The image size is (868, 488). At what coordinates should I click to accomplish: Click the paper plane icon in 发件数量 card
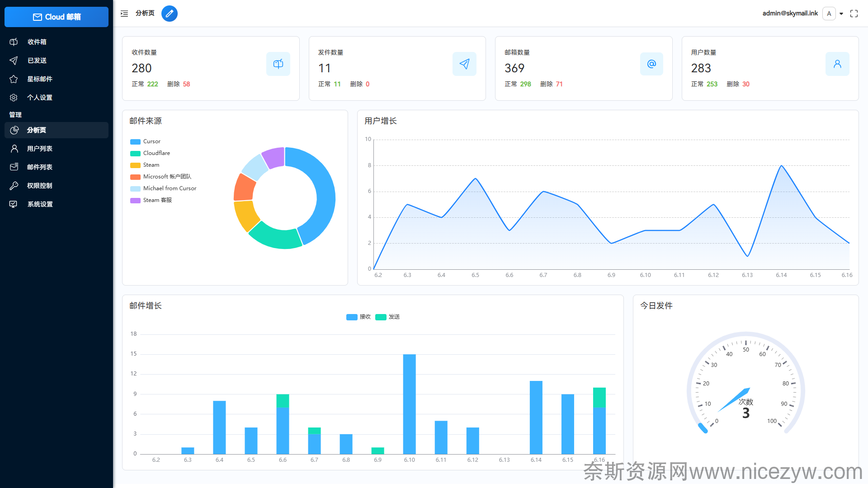[464, 64]
